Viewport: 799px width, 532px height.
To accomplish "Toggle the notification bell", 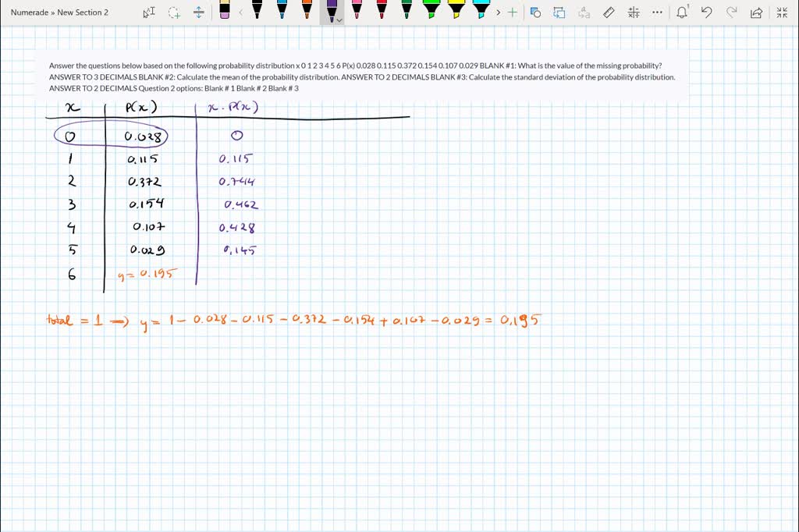I will click(x=681, y=12).
